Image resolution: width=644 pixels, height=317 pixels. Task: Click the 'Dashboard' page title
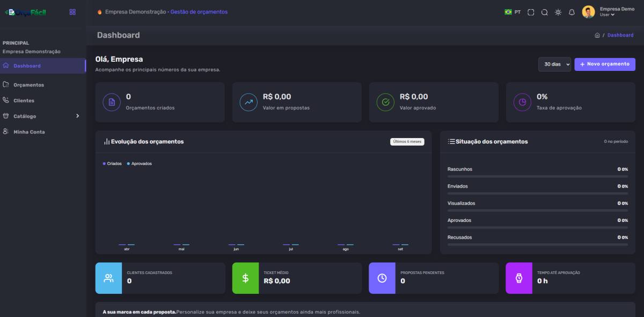click(x=118, y=35)
